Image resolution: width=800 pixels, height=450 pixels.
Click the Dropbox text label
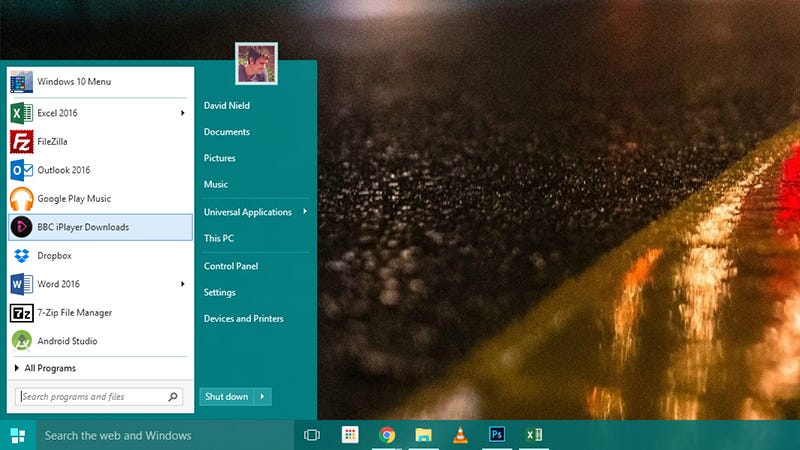tap(54, 256)
